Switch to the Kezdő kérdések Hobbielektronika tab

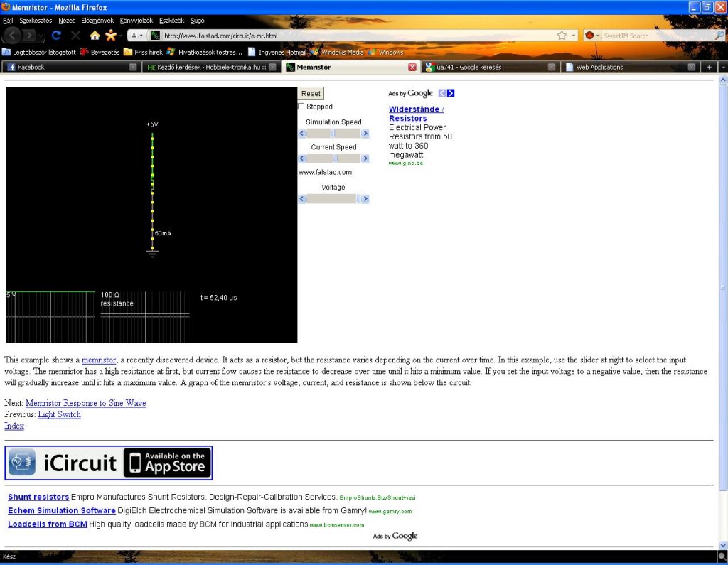point(212,67)
